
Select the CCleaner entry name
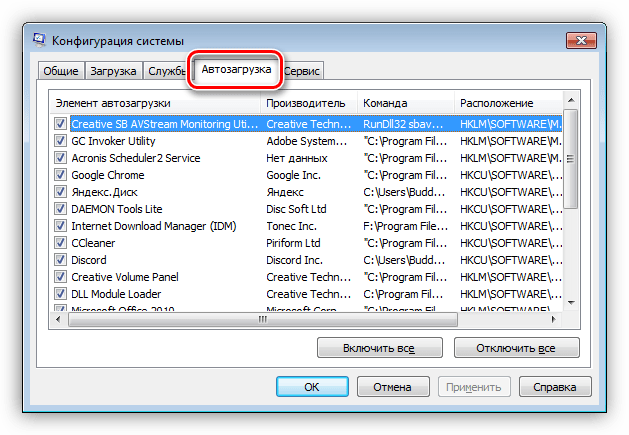pos(93,243)
